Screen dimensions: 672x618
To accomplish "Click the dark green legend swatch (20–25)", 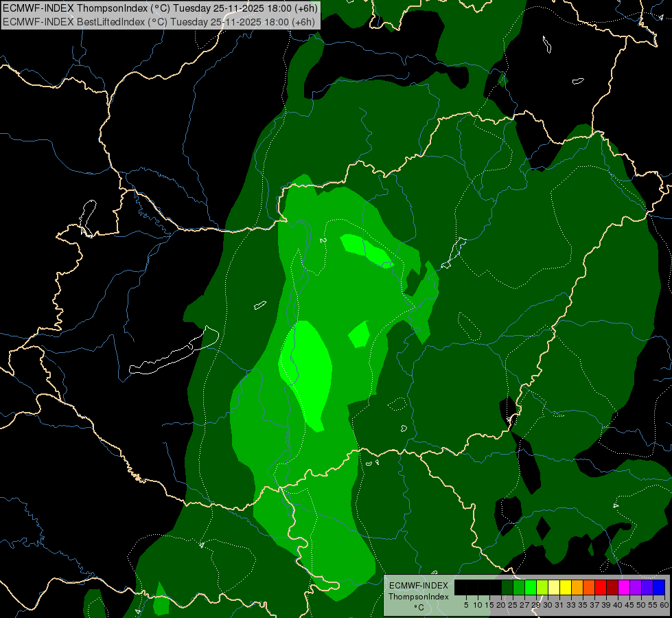I will click(507, 587).
